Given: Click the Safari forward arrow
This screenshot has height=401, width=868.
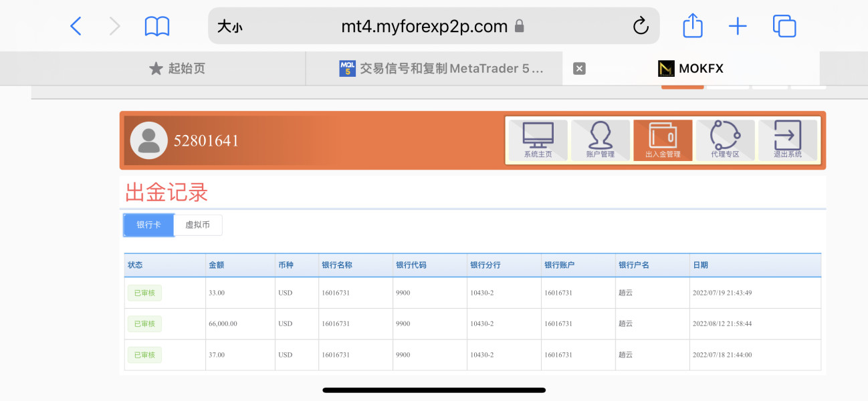Looking at the screenshot, I should click(115, 26).
